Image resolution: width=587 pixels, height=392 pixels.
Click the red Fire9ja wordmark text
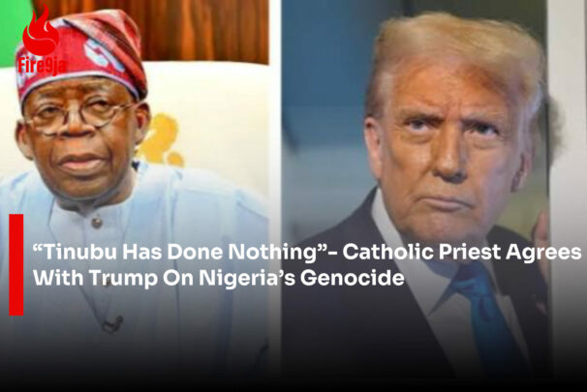43,66
